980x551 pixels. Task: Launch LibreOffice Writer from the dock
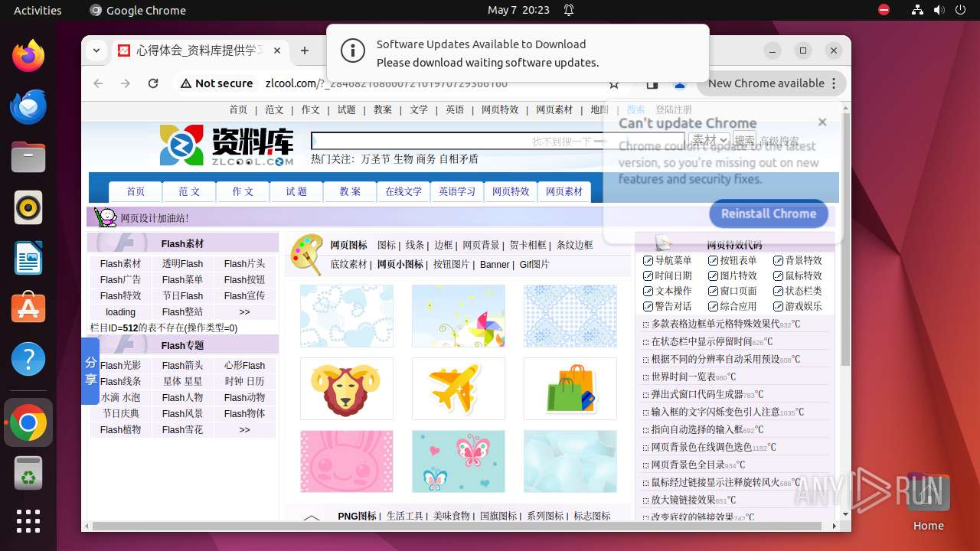(x=28, y=258)
